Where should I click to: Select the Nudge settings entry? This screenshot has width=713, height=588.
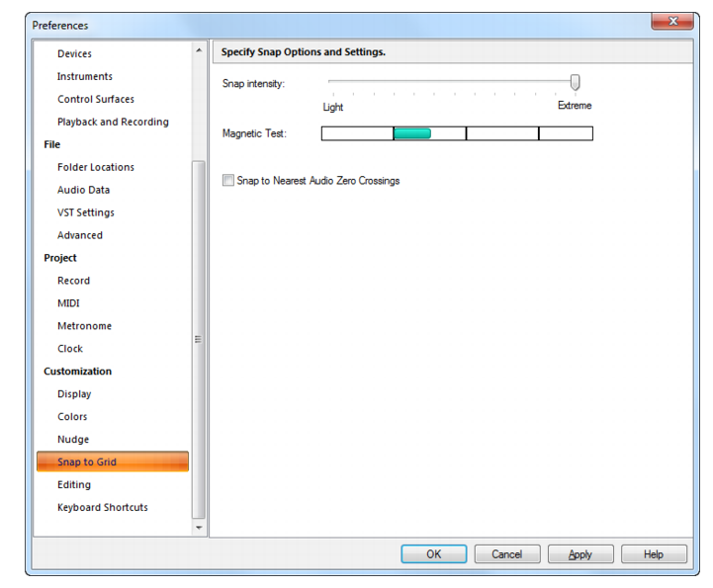[73, 440]
